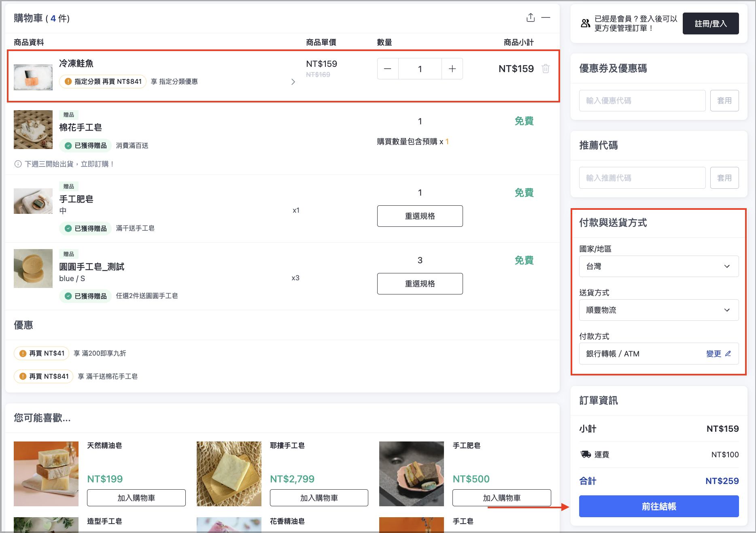Image resolution: width=756 pixels, height=533 pixels.
Task: Click 重選規格 for 圓圓手工皂_測試
Action: click(420, 284)
